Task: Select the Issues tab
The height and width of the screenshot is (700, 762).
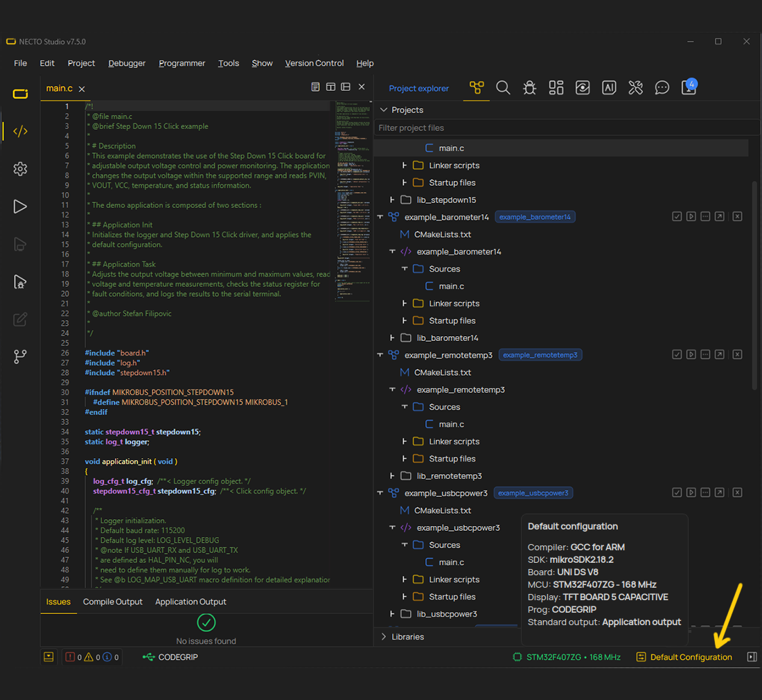Action: 58,602
